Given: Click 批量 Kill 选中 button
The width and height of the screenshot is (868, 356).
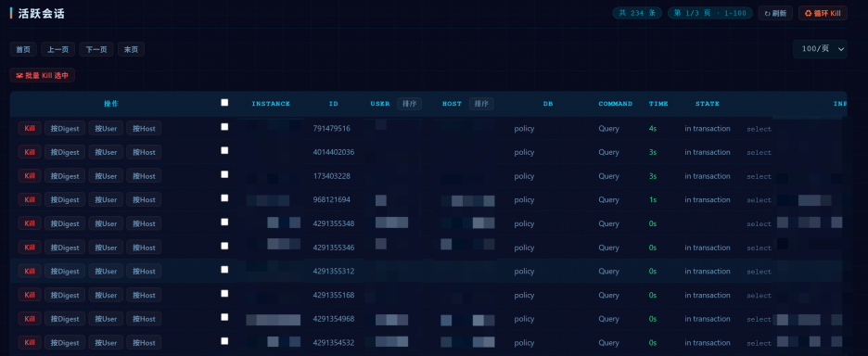Looking at the screenshot, I should pyautogui.click(x=42, y=75).
